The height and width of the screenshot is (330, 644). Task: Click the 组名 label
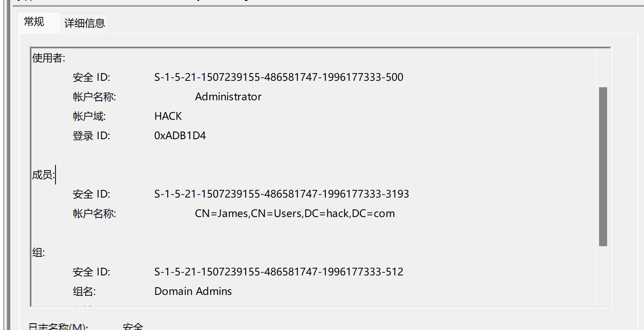coord(84,291)
